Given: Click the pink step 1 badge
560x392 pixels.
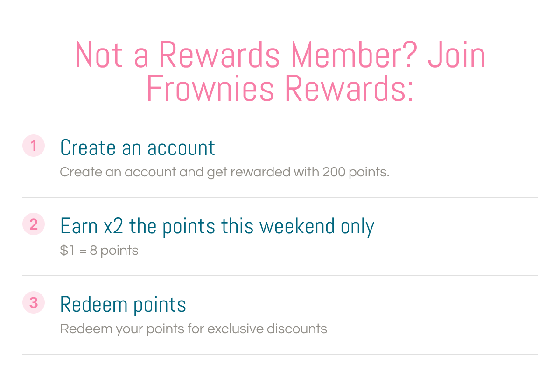Looking at the screenshot, I should 34,146.
